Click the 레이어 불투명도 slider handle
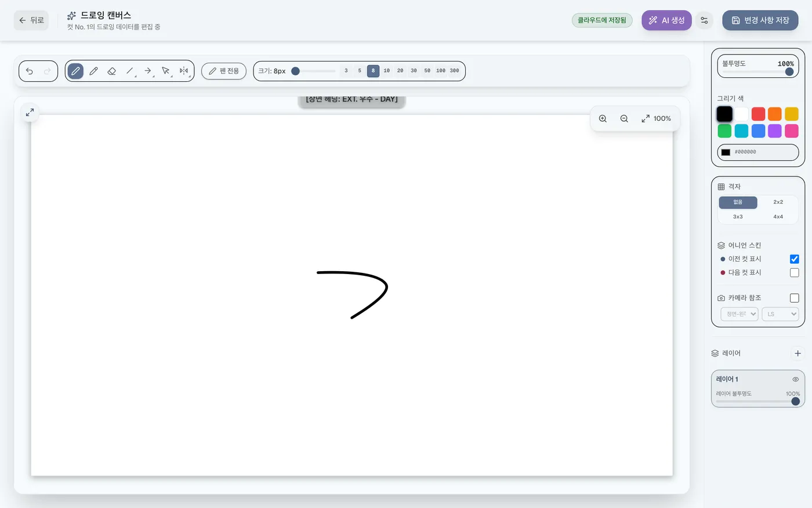Image resolution: width=812 pixels, height=508 pixels. click(796, 401)
